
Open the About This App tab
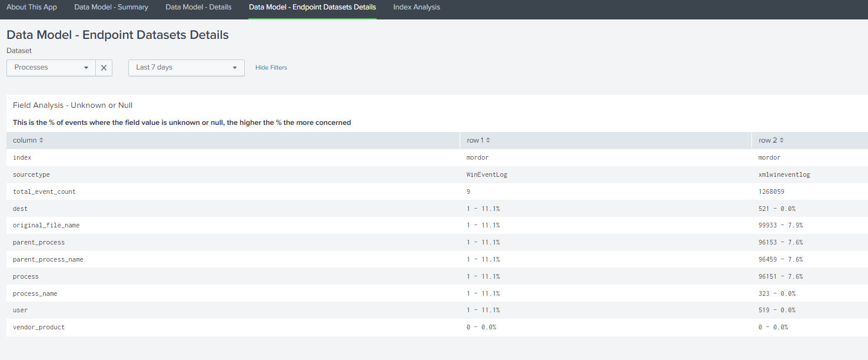tap(32, 8)
